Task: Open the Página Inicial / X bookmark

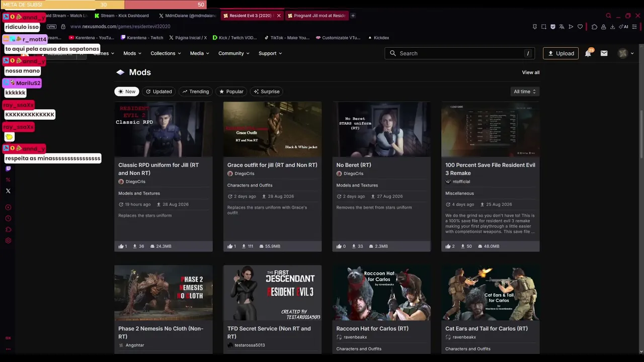Action: [188, 38]
